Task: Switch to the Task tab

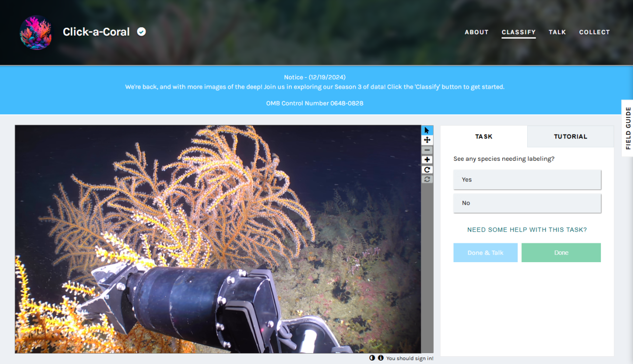Action: tap(484, 136)
